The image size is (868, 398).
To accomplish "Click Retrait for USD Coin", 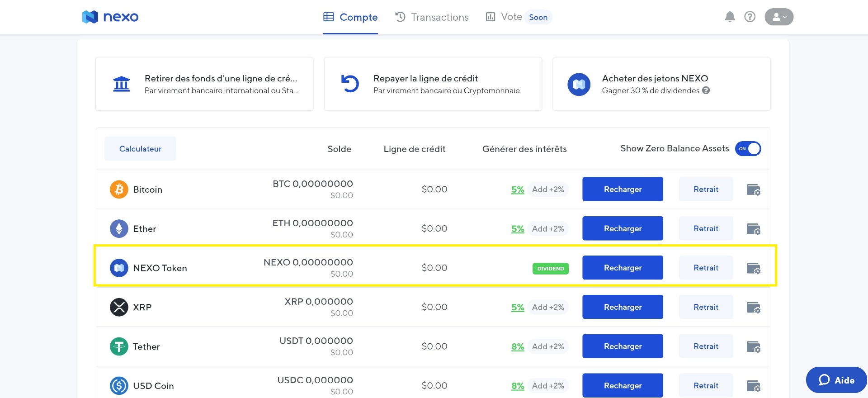I will tap(706, 385).
